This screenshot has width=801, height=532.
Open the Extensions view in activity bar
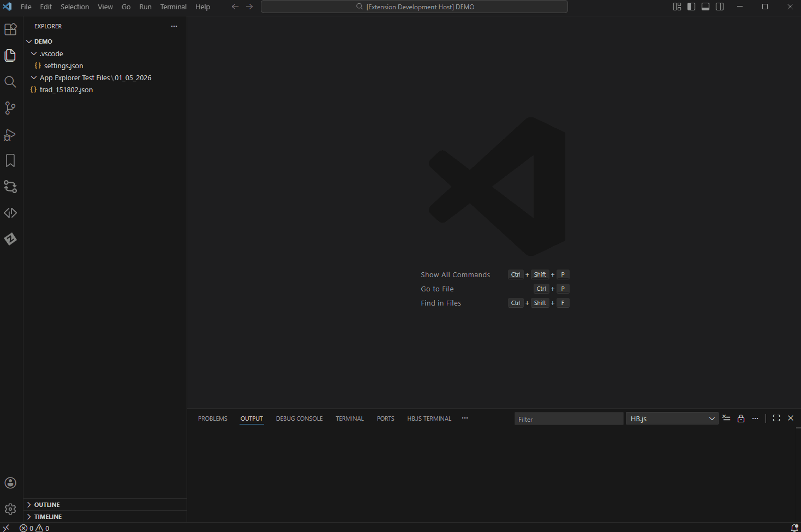tap(10, 29)
